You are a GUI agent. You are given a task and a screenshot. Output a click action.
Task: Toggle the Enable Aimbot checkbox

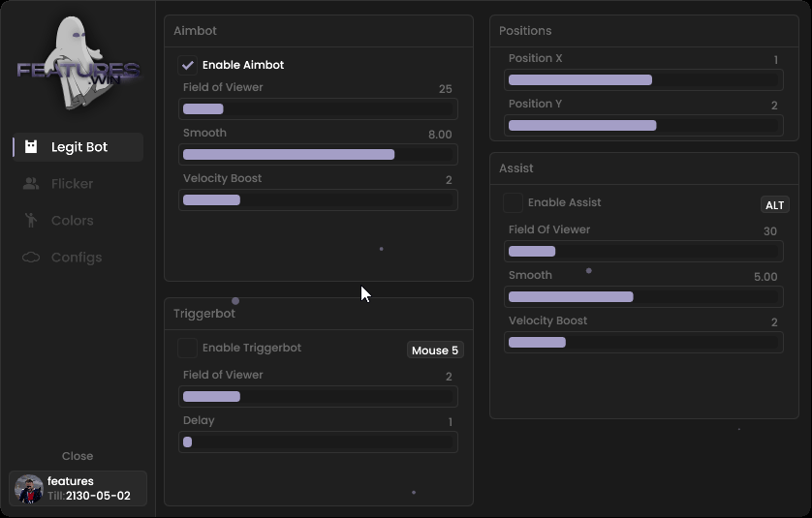coord(187,65)
